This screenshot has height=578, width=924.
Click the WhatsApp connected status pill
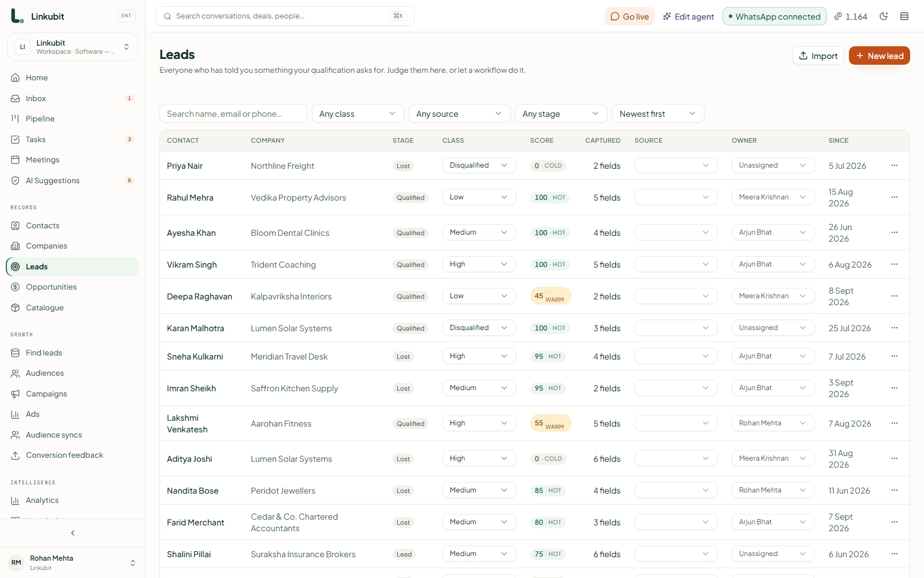[774, 16]
